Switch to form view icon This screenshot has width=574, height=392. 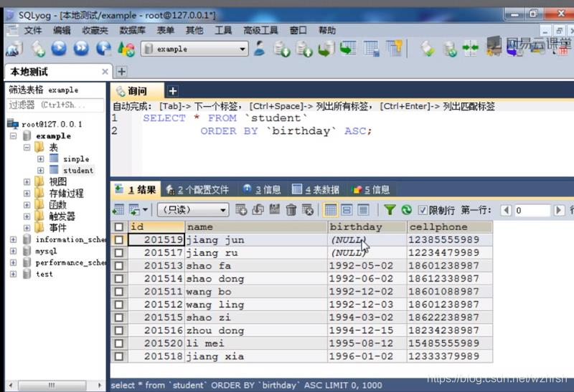point(347,210)
